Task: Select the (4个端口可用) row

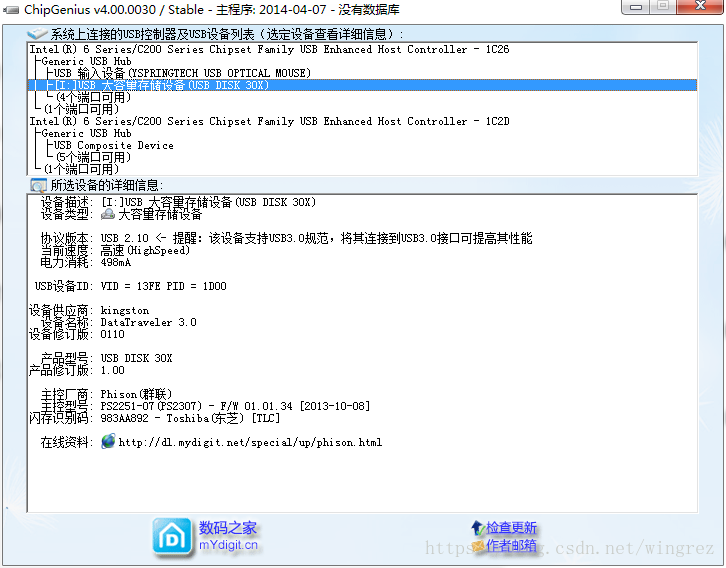Action: 93,97
